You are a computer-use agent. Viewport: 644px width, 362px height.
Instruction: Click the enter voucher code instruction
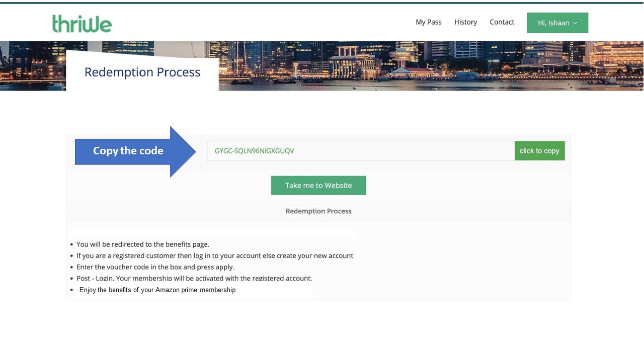(x=155, y=267)
